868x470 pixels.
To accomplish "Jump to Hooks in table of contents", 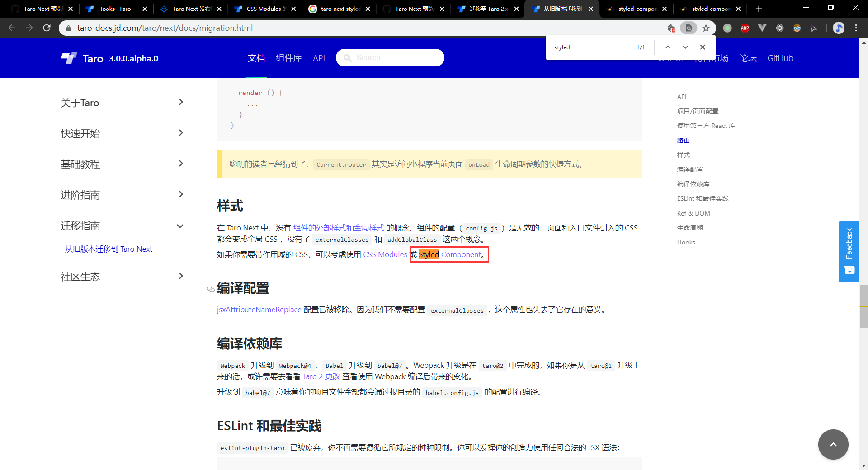I will click(686, 242).
